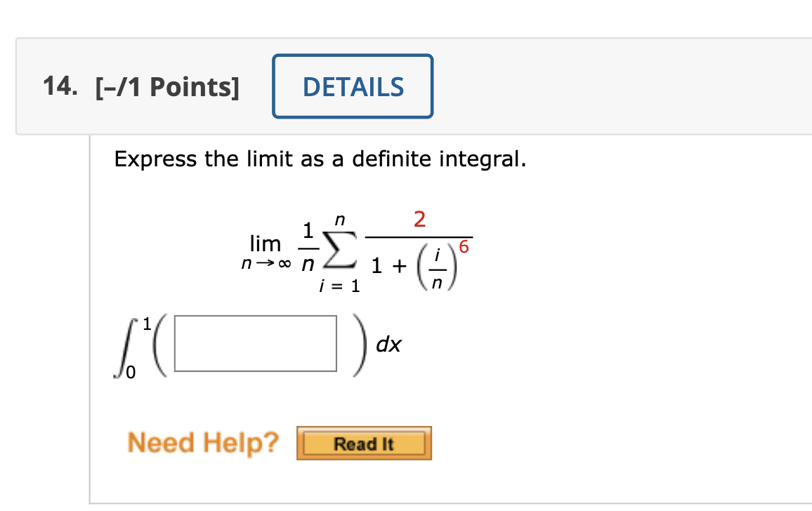Click the dx label after the answer box

coord(388,344)
